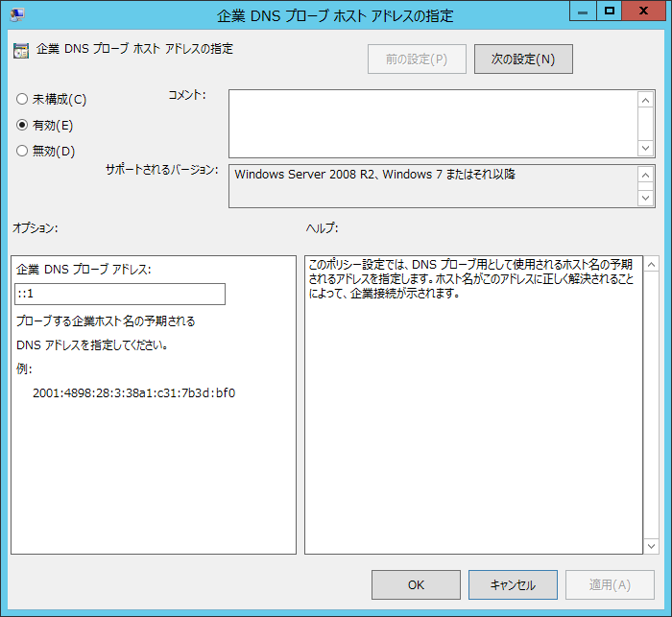Click the ヘルプ pane scroll up arrow
Image resolution: width=672 pixels, height=617 pixels.
[650, 264]
